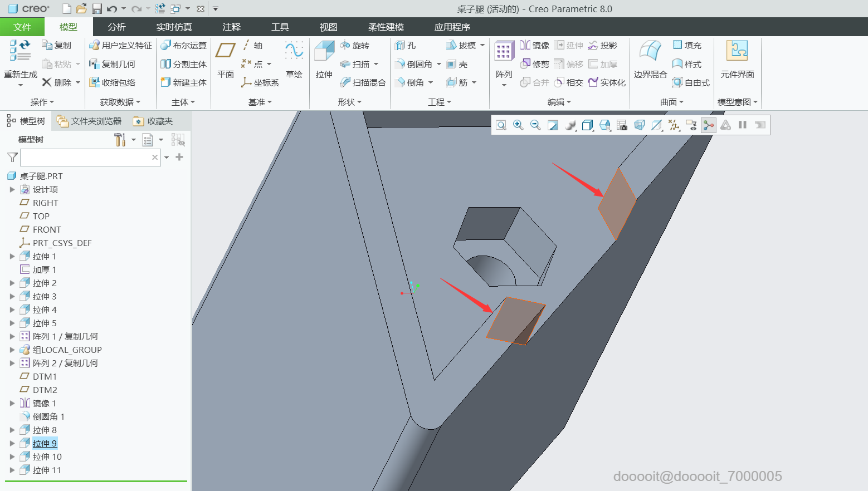
Task: Click the 用户定义特征 button
Action: point(121,45)
